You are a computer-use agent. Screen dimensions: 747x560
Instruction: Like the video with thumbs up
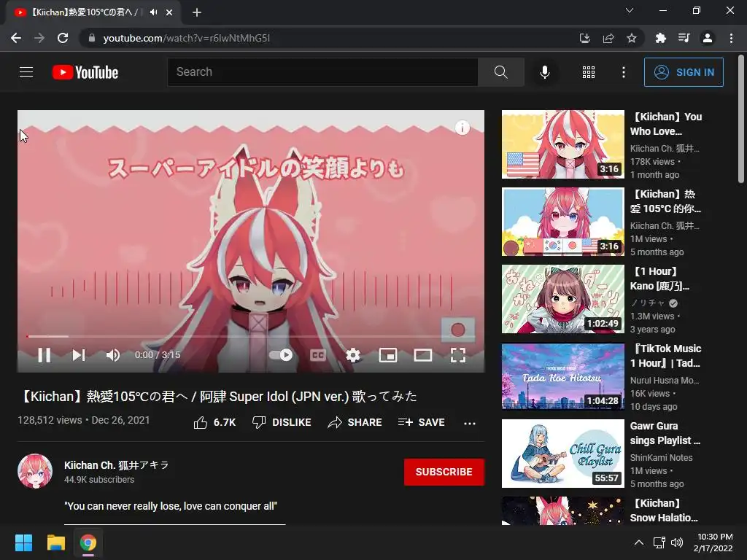pos(214,422)
